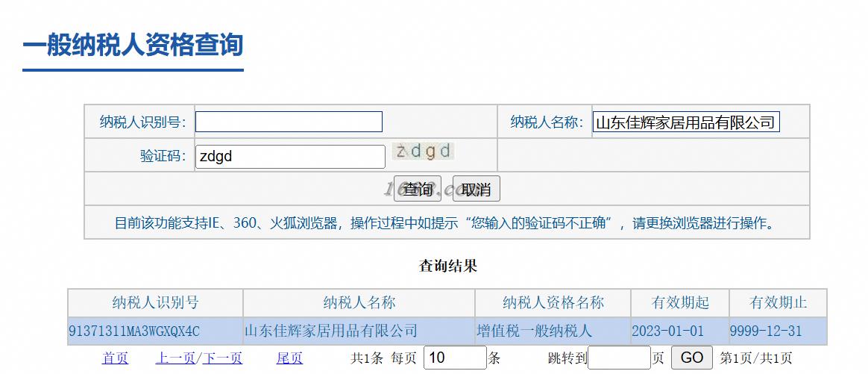Click the 查询 button

[418, 189]
